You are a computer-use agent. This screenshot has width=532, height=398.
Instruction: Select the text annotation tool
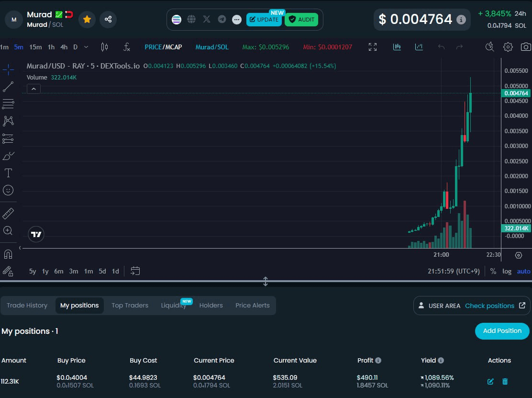(x=8, y=173)
